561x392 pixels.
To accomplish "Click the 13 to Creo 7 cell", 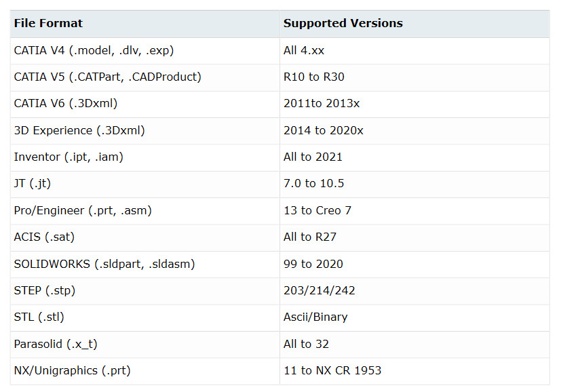I will pyautogui.click(x=317, y=211).
